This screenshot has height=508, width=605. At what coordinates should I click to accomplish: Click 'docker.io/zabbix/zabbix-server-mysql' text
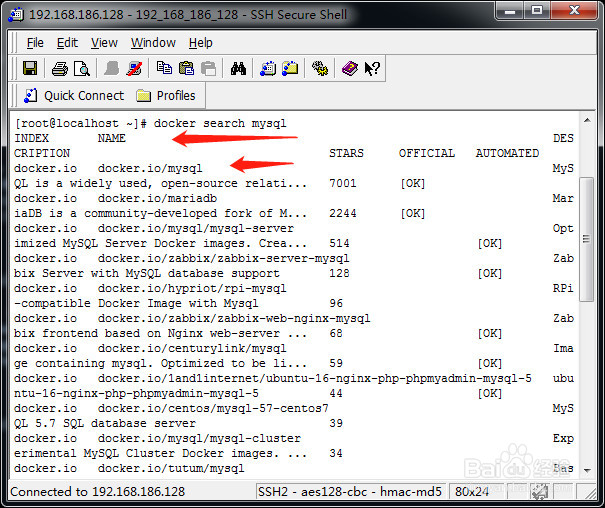(223, 258)
